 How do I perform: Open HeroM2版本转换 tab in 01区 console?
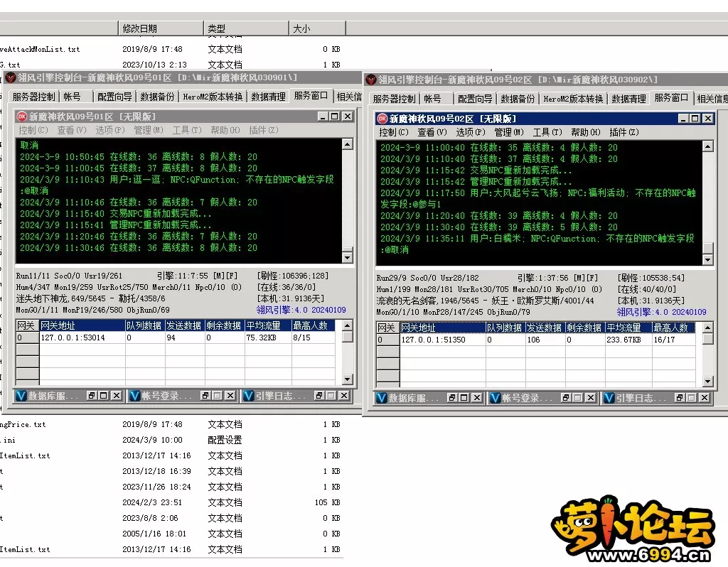(213, 97)
